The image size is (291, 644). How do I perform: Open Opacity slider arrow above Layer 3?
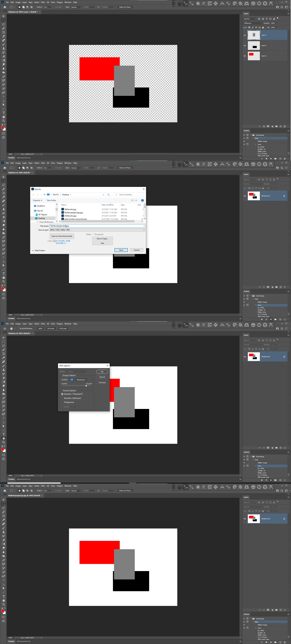(x=277, y=23)
